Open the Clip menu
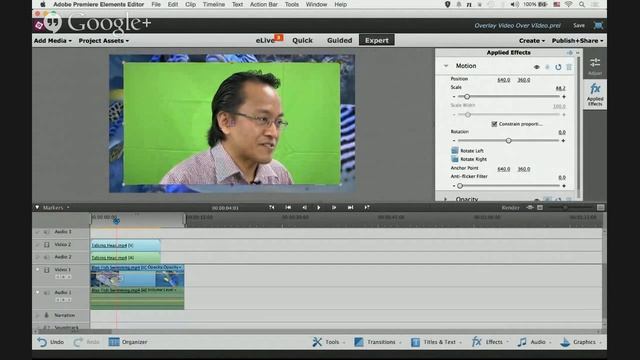640x360 pixels. 190,4
